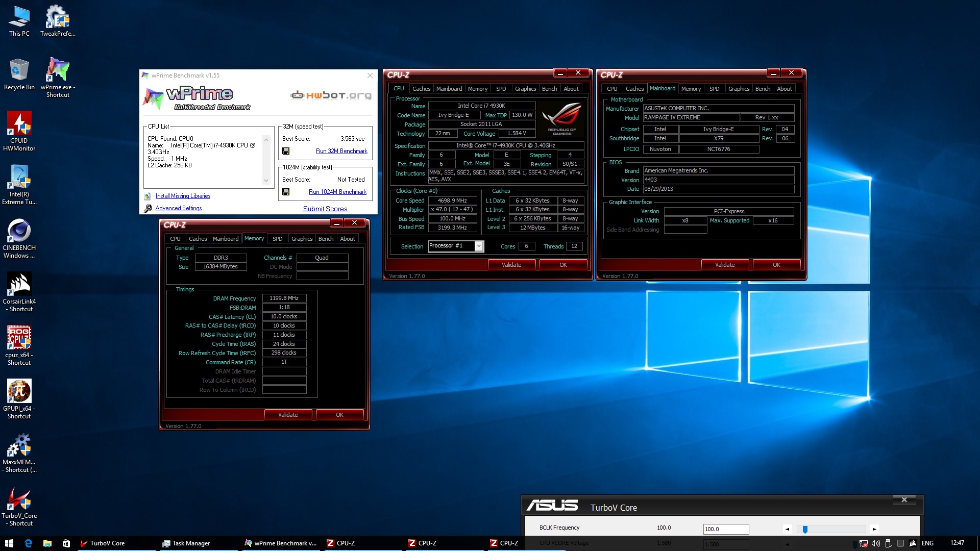Screen dimensions: 980x551
Task: Open TweakPrefe desktop shortcut
Action: coord(58,21)
